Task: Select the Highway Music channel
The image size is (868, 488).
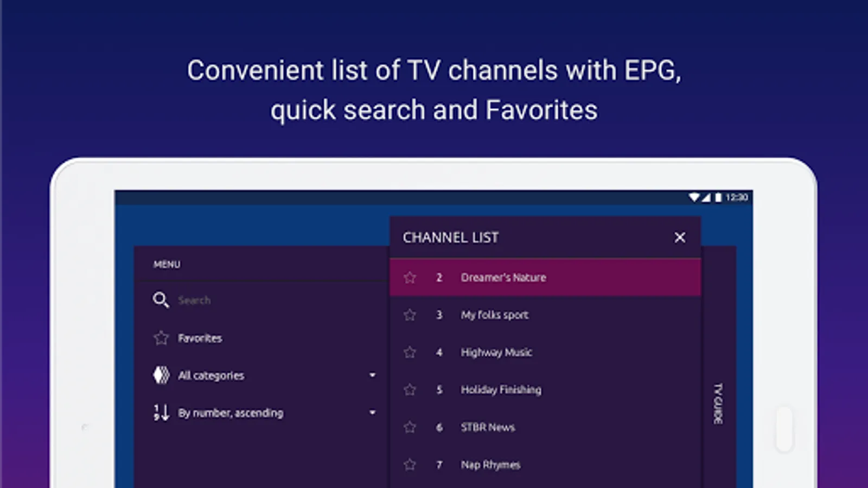Action: coord(545,352)
